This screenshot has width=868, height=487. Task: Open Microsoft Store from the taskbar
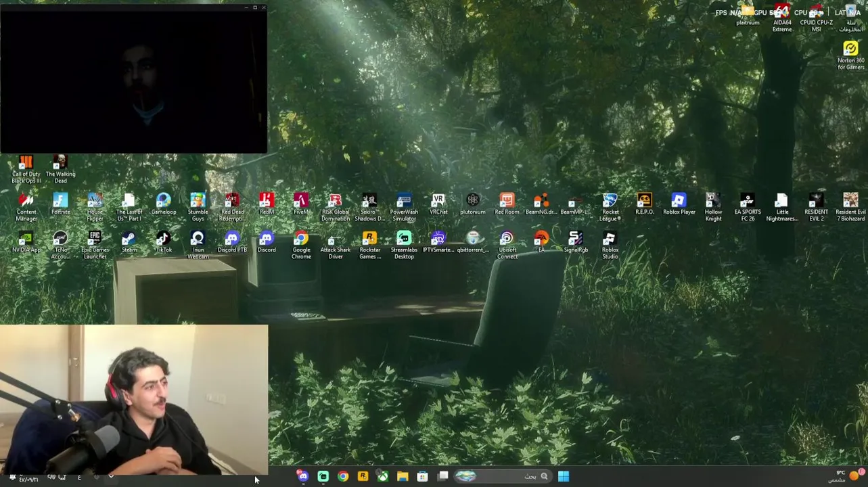click(423, 476)
